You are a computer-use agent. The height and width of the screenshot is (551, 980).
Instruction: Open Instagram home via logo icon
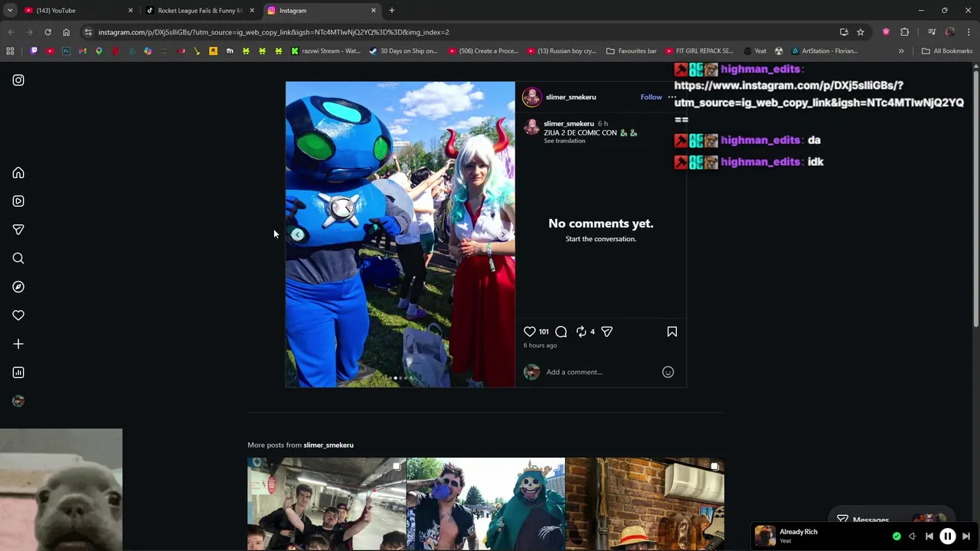pyautogui.click(x=18, y=80)
